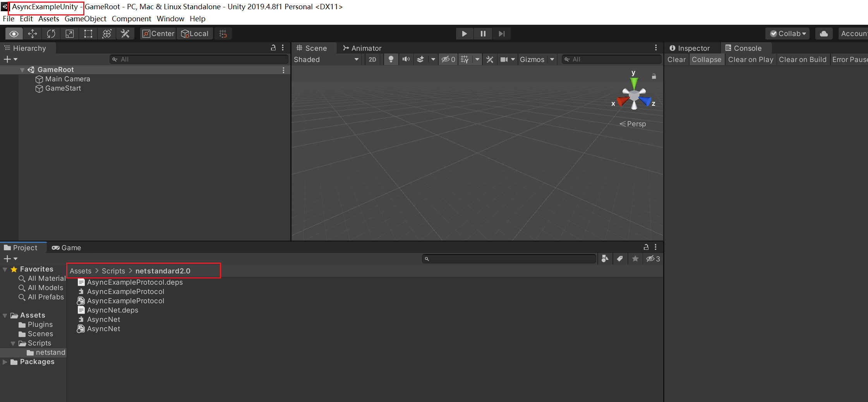Viewport: 868px width, 402px height.
Task: Toggle hidden packages visibility count
Action: 653,259
